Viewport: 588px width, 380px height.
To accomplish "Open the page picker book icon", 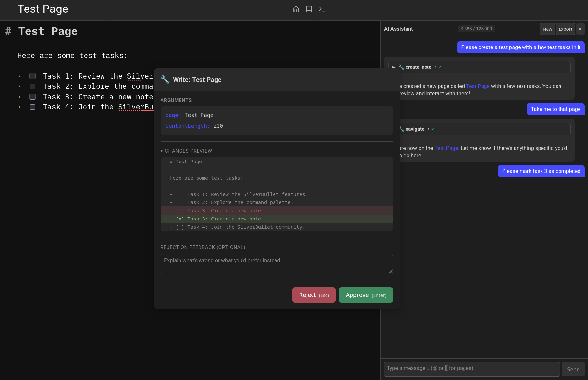I will 309,9.
